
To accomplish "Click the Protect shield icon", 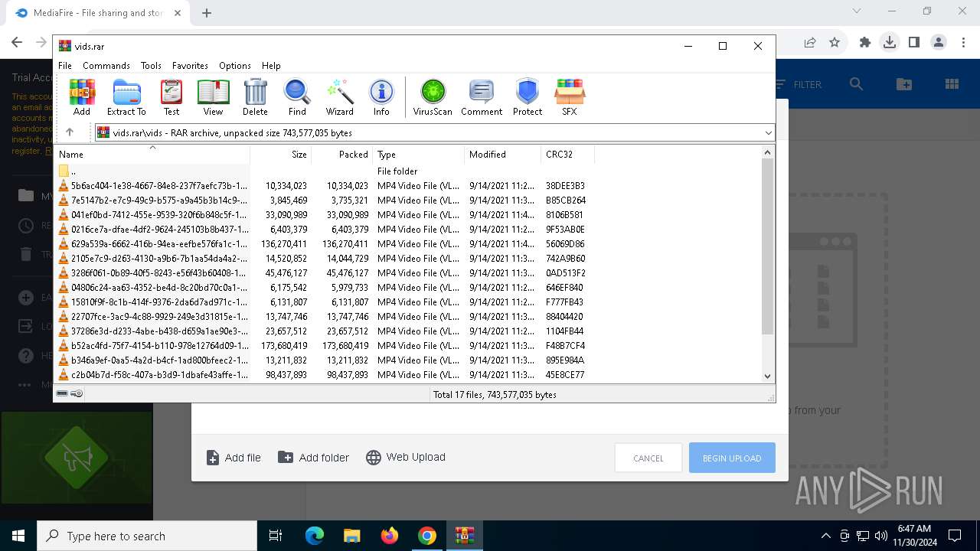I will coord(528,97).
